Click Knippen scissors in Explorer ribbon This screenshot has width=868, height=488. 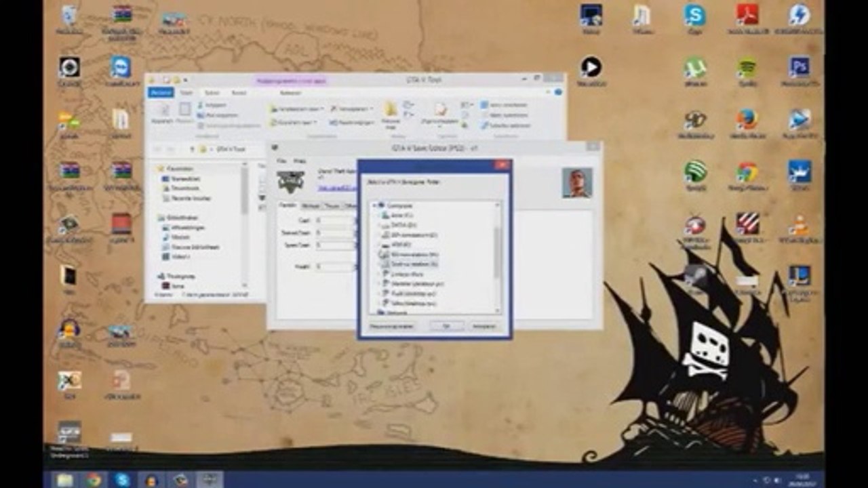(213, 106)
